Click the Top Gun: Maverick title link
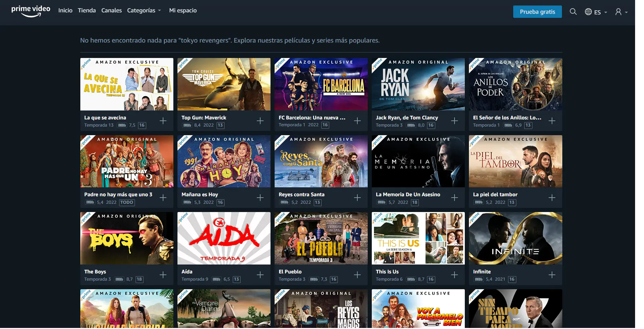The image size is (644, 329). [x=204, y=118]
